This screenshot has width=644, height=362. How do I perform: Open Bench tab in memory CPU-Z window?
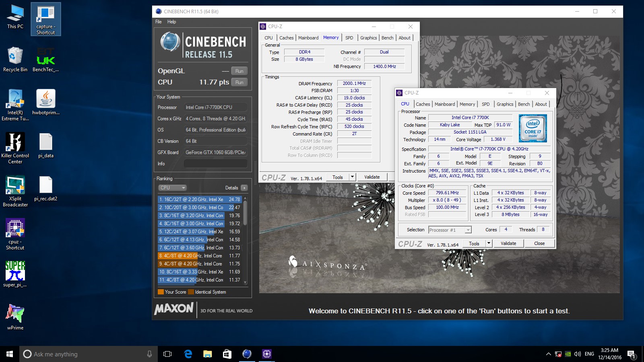(388, 38)
